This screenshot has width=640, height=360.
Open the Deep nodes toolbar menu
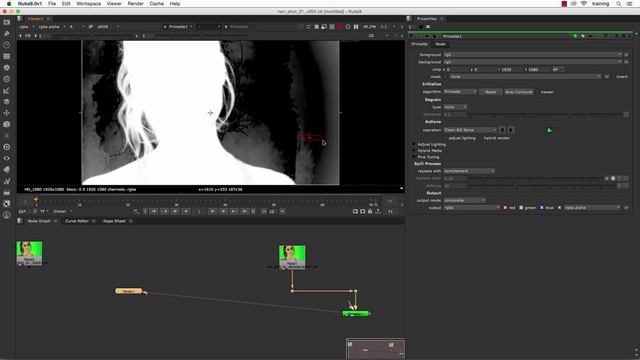[x=7, y=147]
